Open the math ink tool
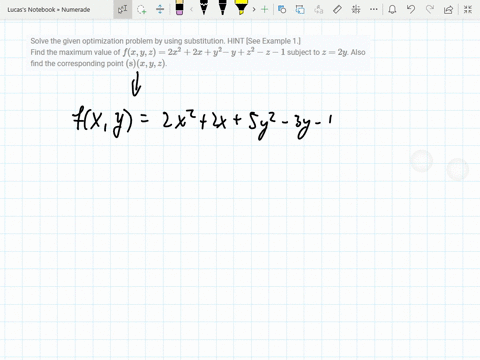This screenshot has height=360, width=480. (356, 9)
